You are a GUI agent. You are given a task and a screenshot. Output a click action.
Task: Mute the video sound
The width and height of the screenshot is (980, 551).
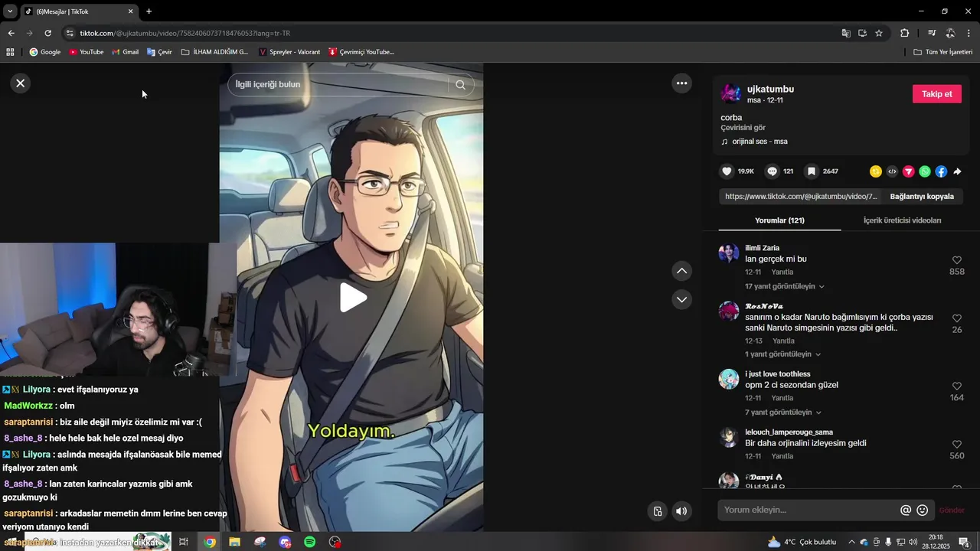point(681,511)
